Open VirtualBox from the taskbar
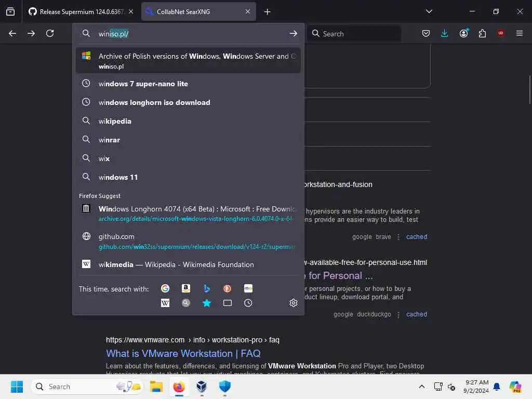This screenshot has width=532, height=399. [x=202, y=387]
